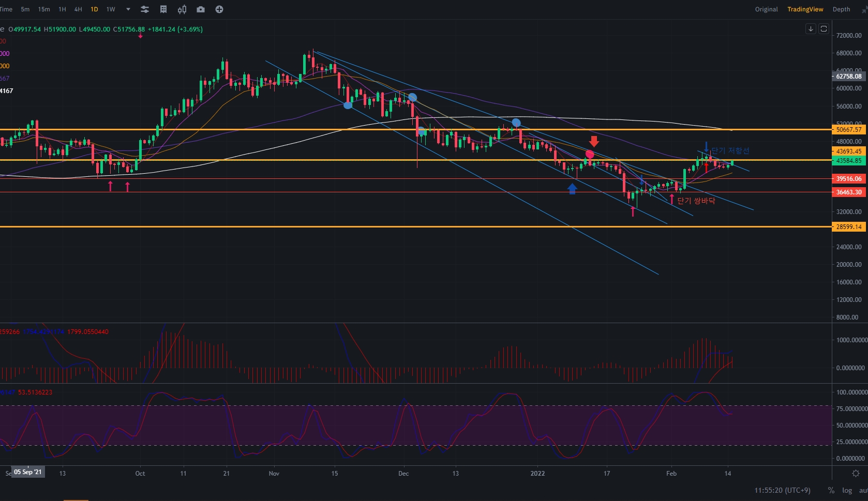868x501 pixels.
Task: Click the plus circle add icon
Action: [x=219, y=9]
